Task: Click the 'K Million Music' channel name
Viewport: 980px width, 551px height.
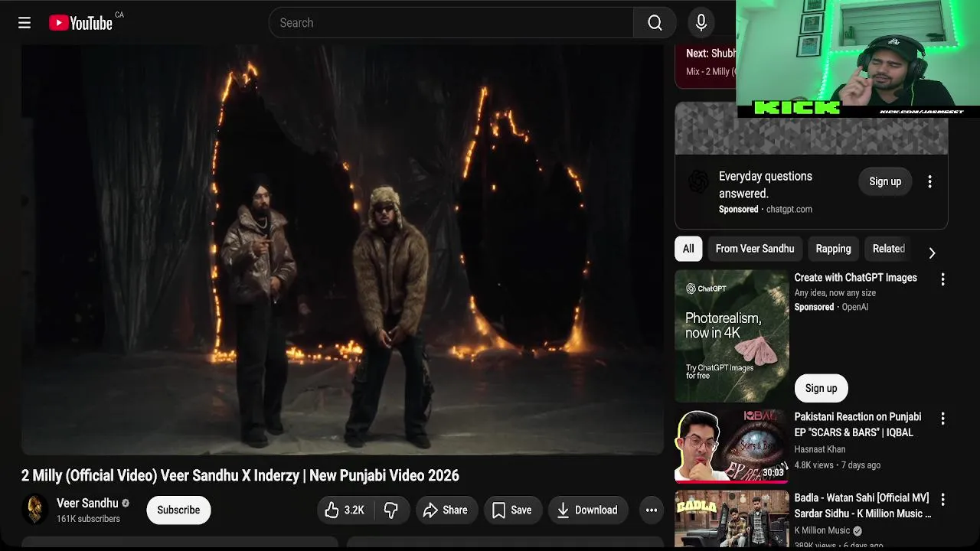Action: pyautogui.click(x=822, y=530)
